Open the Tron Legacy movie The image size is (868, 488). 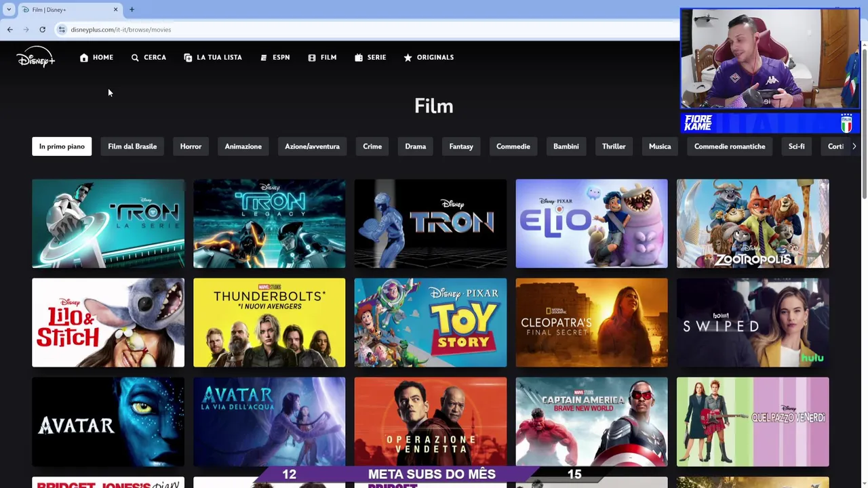pos(269,224)
